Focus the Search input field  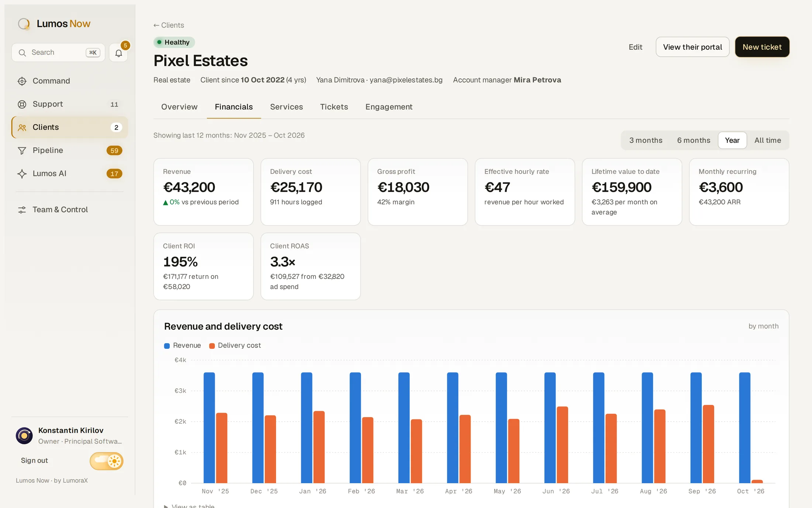point(58,52)
